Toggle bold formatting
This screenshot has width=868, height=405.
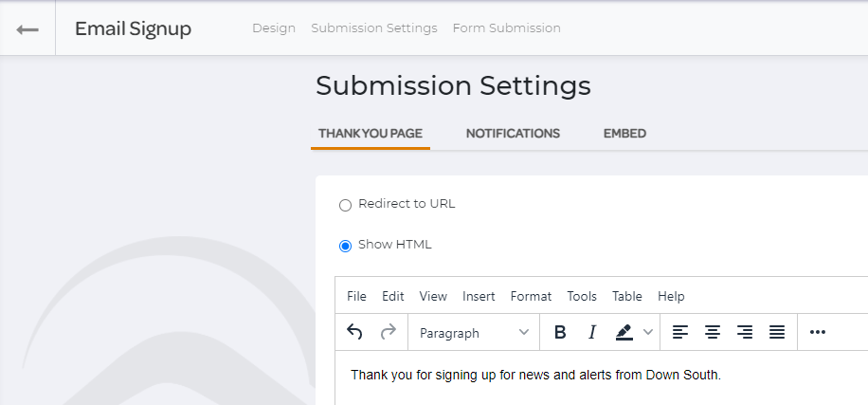[560, 332]
